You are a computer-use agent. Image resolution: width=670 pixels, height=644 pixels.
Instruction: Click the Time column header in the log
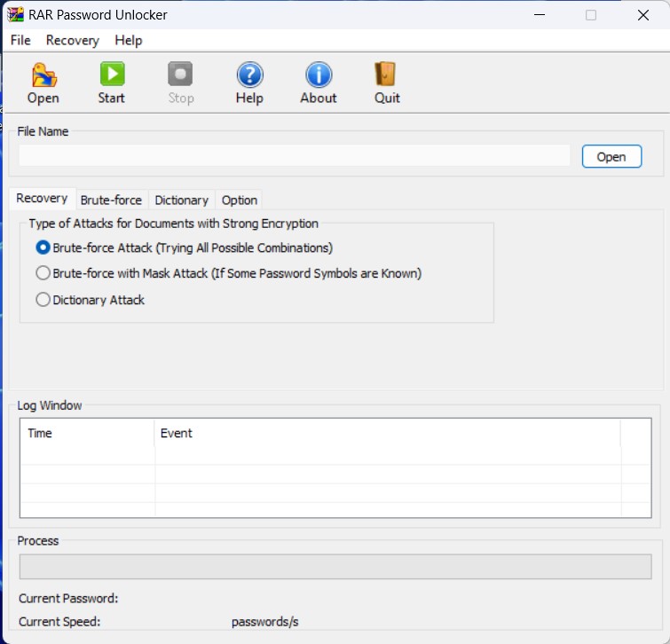pyautogui.click(x=87, y=433)
